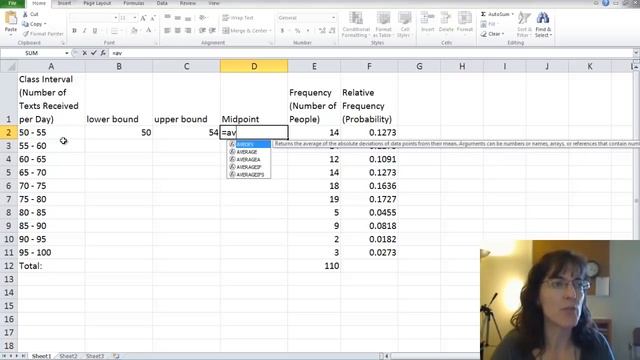Click the Insert Function fx button
Image resolution: width=640 pixels, height=360 pixels.
(103, 53)
